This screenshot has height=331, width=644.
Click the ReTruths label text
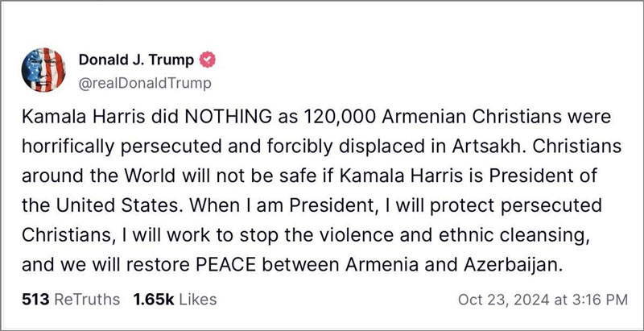[x=87, y=300]
